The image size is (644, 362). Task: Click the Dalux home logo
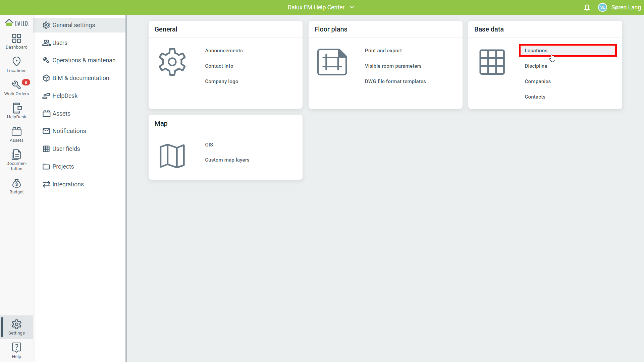(x=17, y=23)
